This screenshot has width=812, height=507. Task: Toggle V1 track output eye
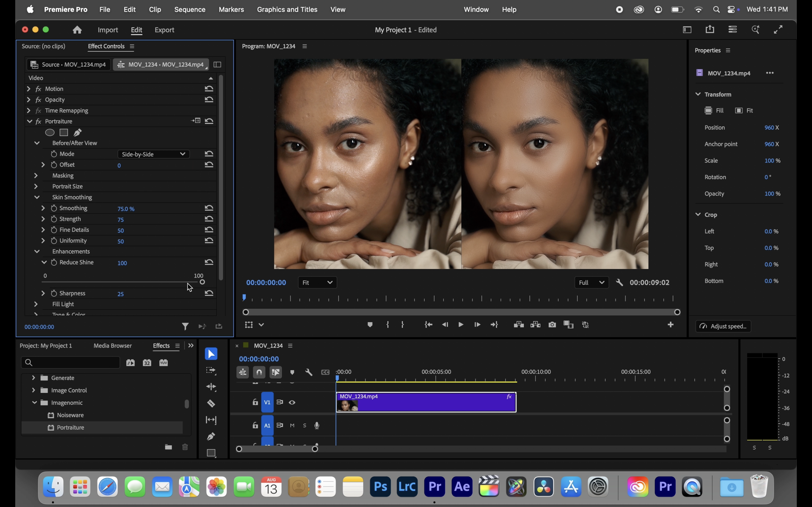tap(292, 403)
